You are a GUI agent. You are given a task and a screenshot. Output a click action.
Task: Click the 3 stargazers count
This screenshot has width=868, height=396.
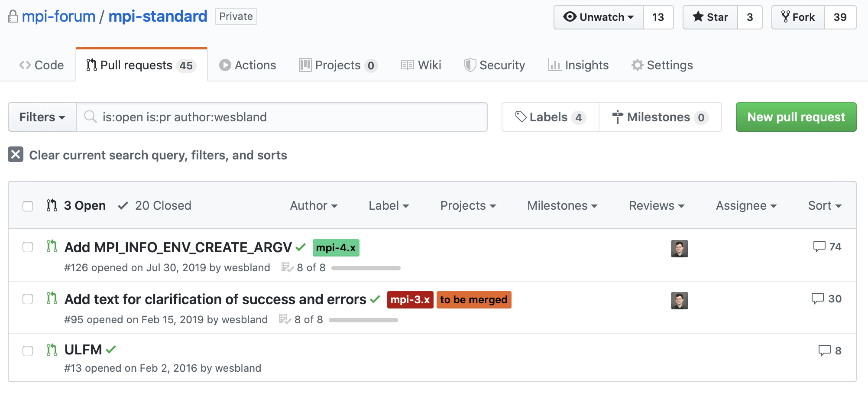pos(750,17)
